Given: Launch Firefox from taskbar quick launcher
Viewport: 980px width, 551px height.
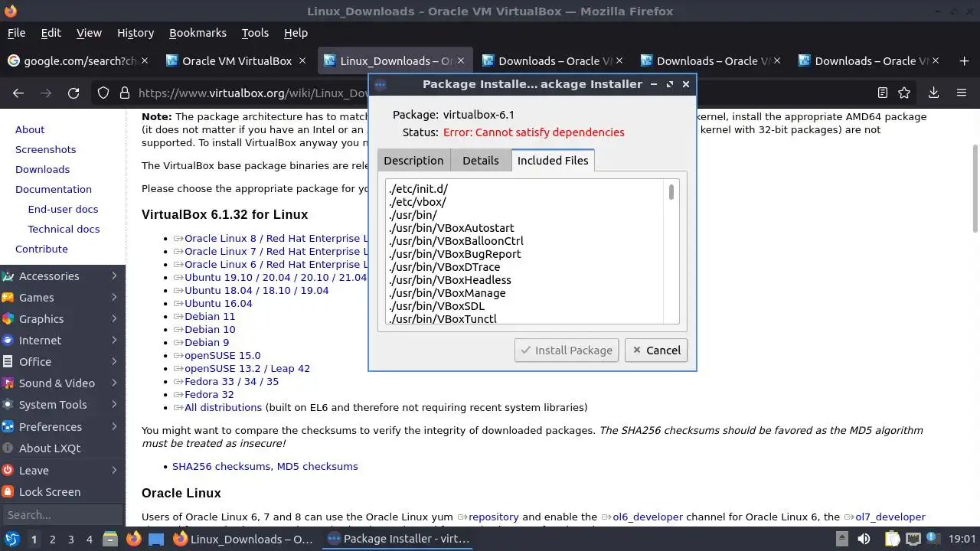Looking at the screenshot, I should [x=134, y=539].
